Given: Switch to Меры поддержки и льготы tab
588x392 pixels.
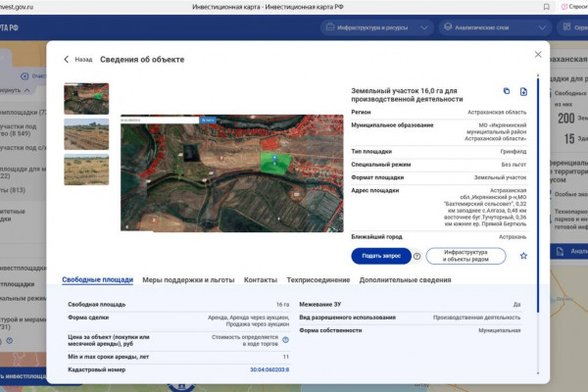Looking at the screenshot, I should [188, 280].
